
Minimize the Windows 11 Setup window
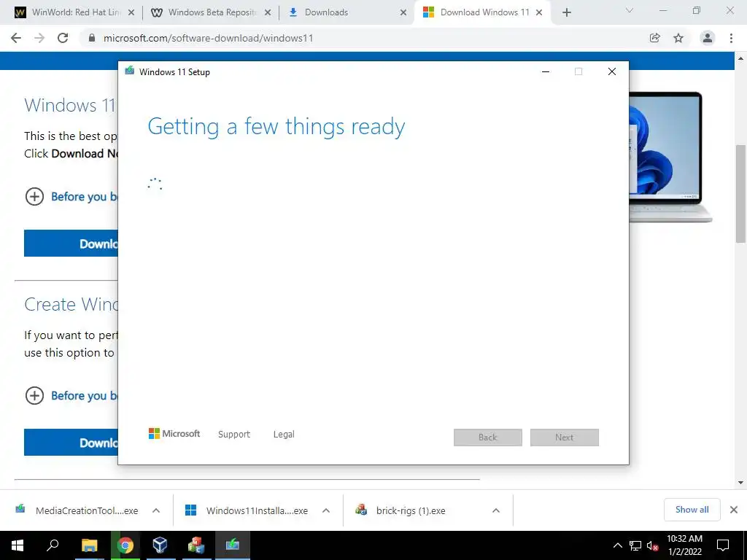[546, 71]
